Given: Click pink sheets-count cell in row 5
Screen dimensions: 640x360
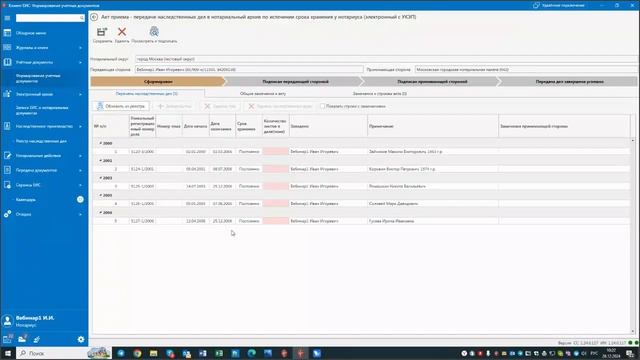Looking at the screenshot, I should pyautogui.click(x=276, y=221).
